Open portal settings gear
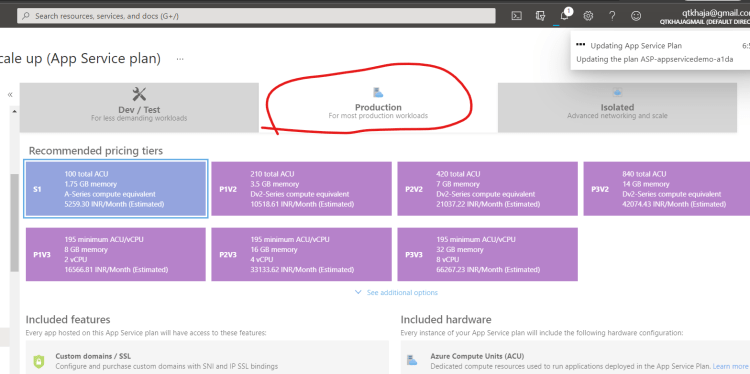The image size is (750, 374). [588, 16]
